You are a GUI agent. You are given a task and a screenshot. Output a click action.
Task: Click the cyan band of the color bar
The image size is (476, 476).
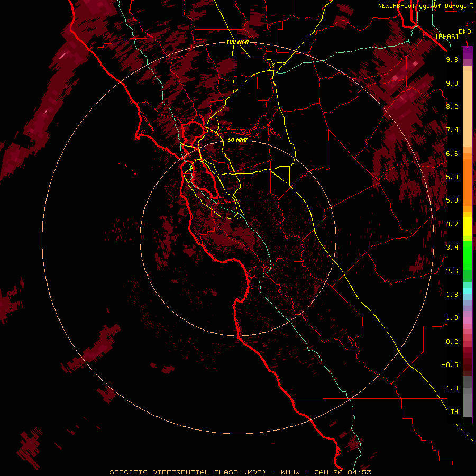467,291
